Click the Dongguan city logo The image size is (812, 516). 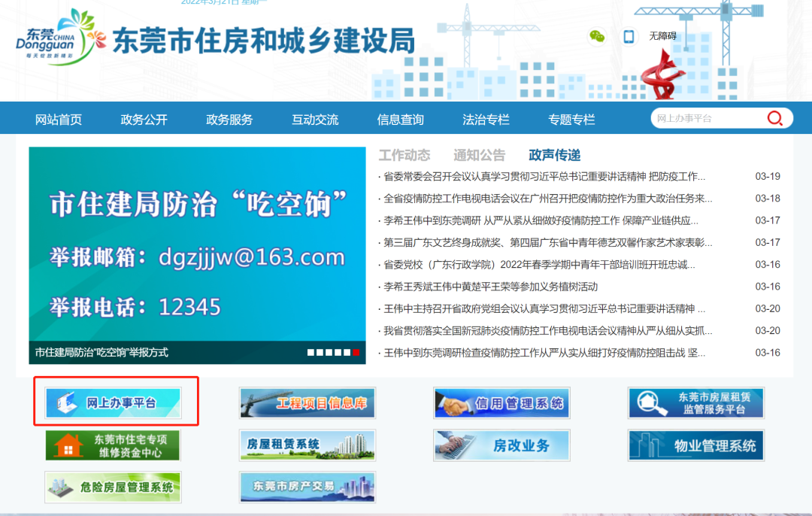coord(51,41)
